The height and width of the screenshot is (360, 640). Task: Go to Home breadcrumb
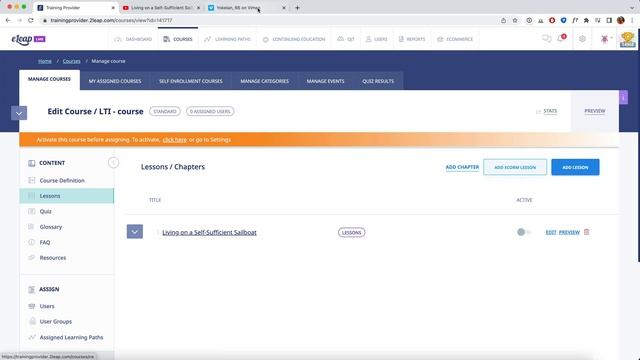point(44,61)
